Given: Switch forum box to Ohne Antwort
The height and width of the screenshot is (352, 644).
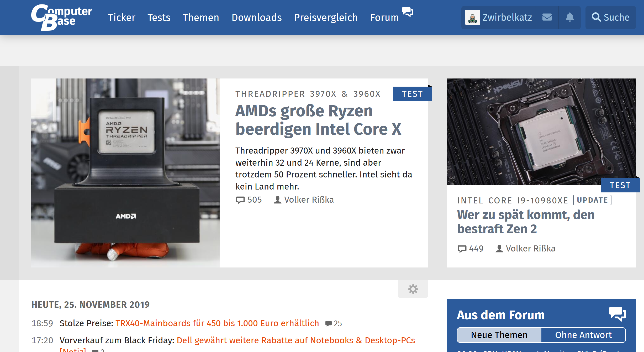Looking at the screenshot, I should (583, 335).
